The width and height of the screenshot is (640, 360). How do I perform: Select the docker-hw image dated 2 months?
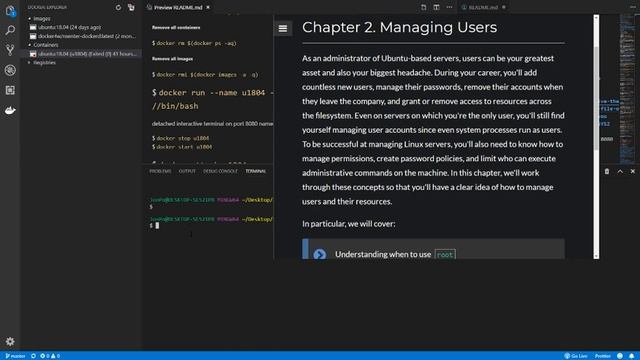point(83,36)
